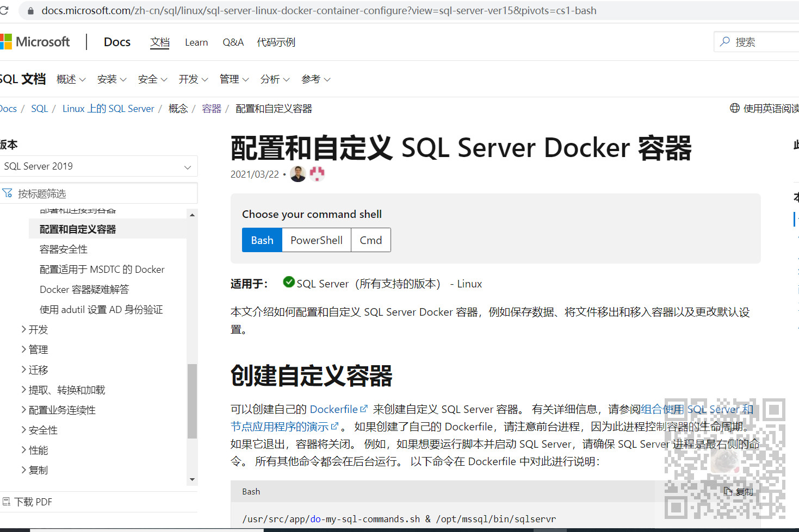799x532 pixels.
Task: Switch to the Cmd shell tab
Action: click(x=371, y=240)
